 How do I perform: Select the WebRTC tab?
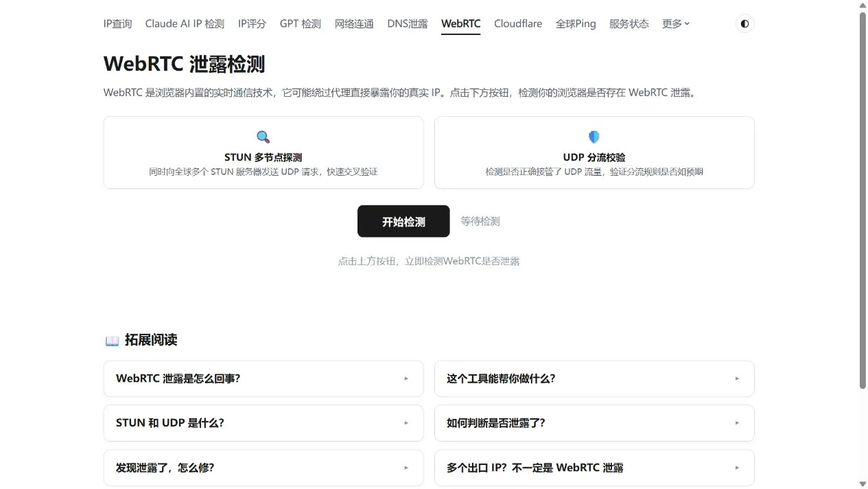pos(461,23)
